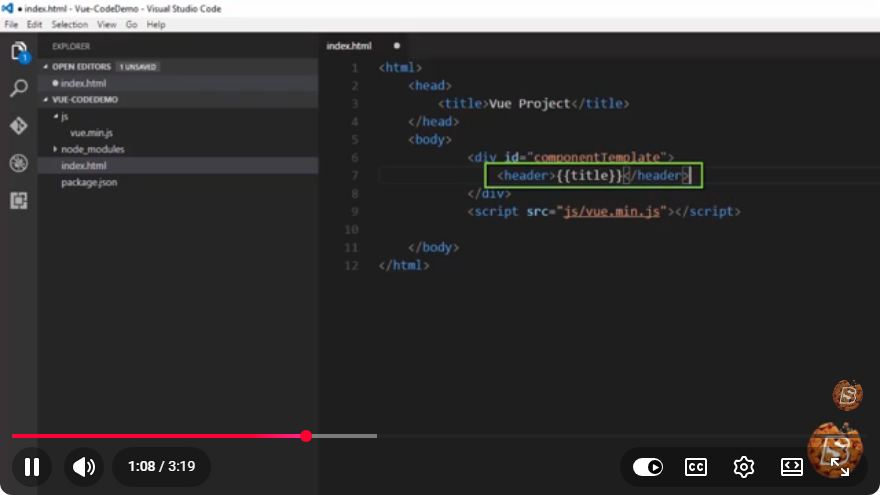Image resolution: width=880 pixels, height=495 pixels.
Task: Expand the node_modules folder
Action: [x=93, y=149]
